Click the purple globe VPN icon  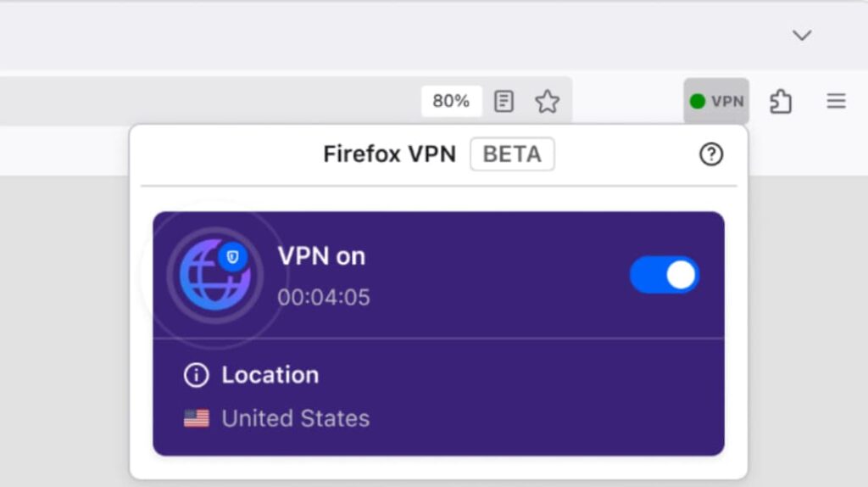pyautogui.click(x=214, y=276)
